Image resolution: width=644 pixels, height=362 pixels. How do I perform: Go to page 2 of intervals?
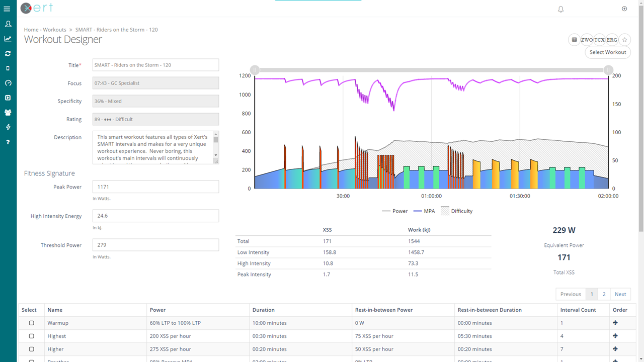[604, 294]
